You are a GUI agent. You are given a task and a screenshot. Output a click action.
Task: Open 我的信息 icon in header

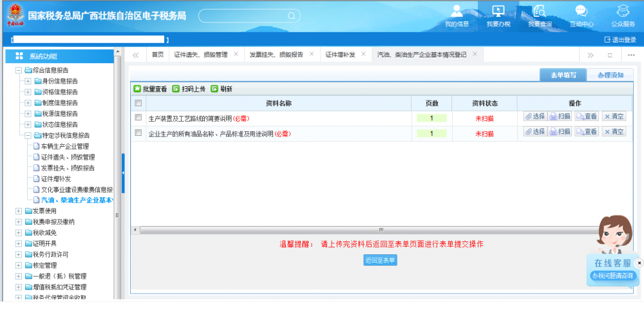(x=457, y=12)
